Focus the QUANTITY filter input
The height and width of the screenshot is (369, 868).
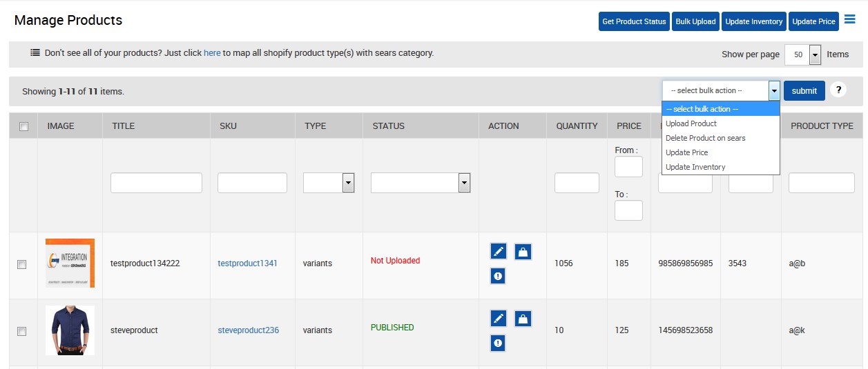577,183
